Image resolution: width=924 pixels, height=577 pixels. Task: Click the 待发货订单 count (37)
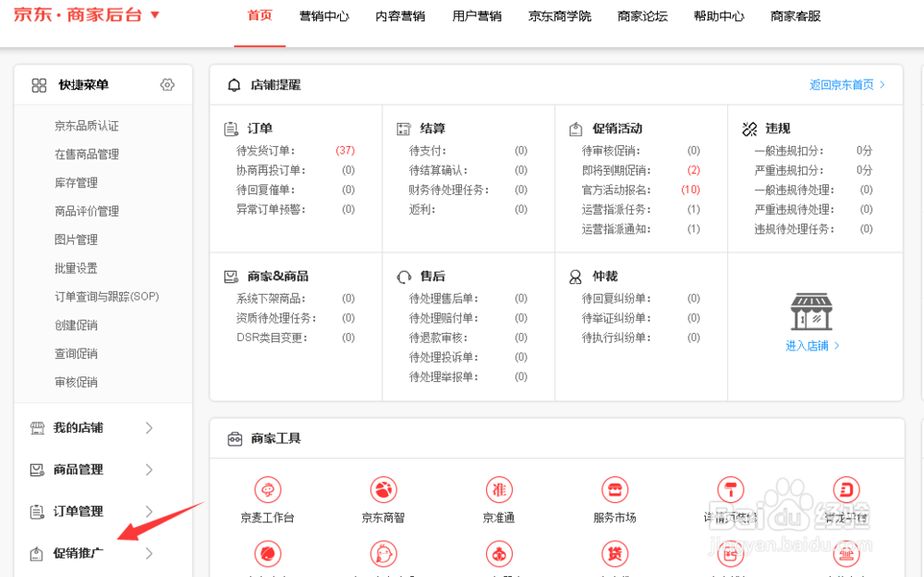346,151
